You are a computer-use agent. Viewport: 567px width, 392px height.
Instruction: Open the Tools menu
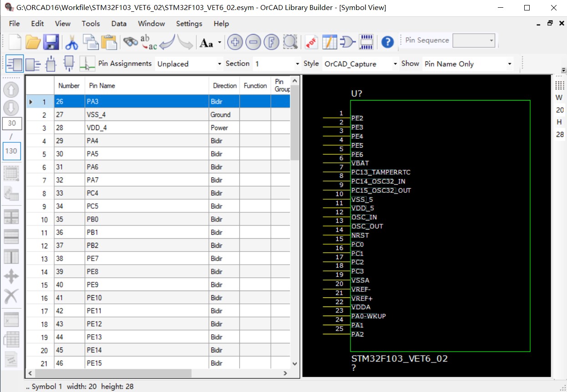click(x=91, y=24)
